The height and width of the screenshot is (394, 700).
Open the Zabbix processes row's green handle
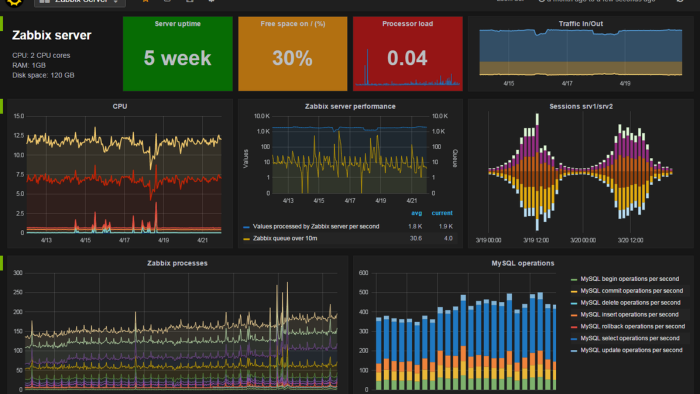pyautogui.click(x=1, y=263)
